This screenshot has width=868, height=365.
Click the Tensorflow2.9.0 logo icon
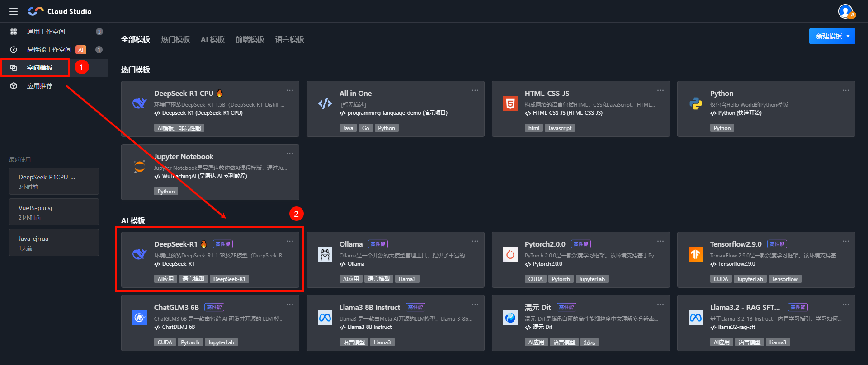(696, 254)
